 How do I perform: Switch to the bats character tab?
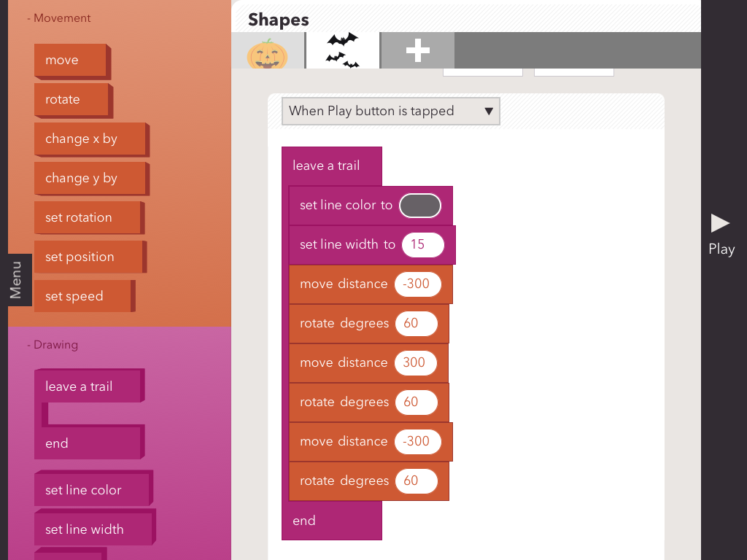342,50
